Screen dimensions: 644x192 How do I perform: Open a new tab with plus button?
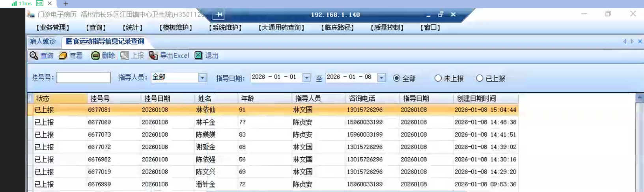pos(66,4)
